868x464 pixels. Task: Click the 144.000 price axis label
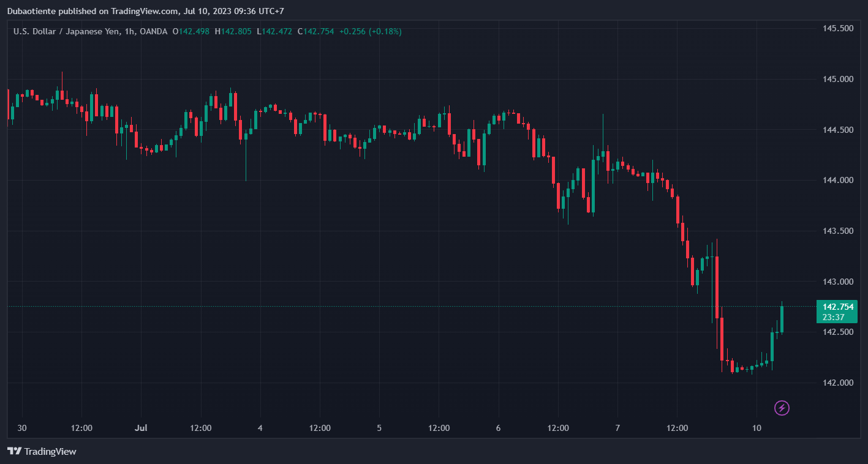tap(838, 181)
